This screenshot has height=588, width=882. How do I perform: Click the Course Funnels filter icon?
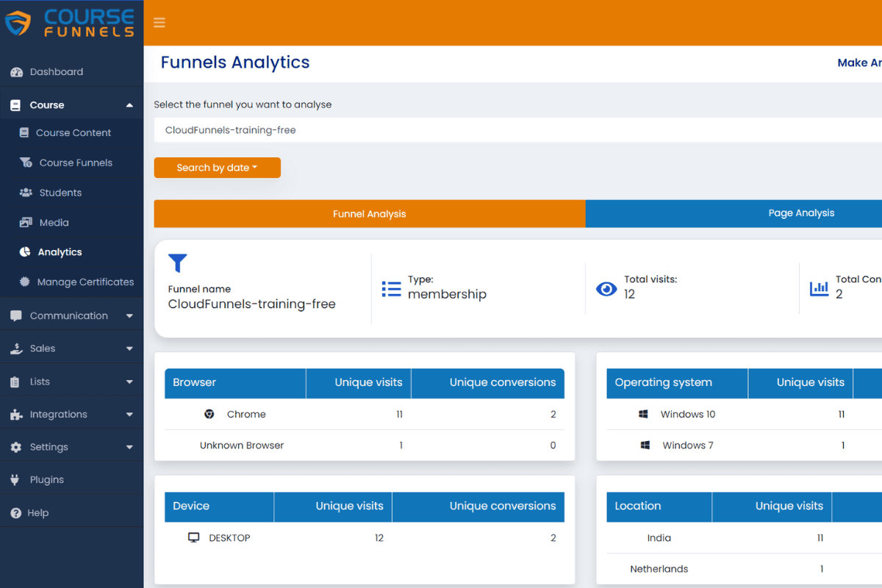(26, 162)
